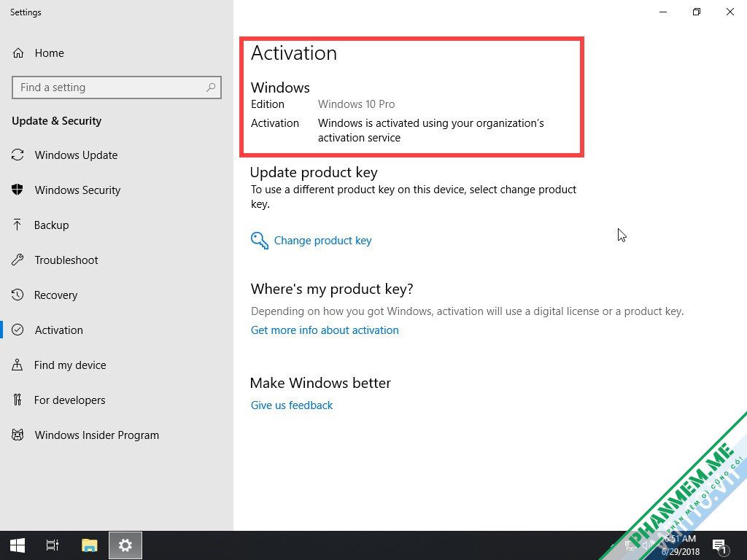Click the Activation checkmark circle icon
Screen dimensions: 747x560
[x=18, y=330]
